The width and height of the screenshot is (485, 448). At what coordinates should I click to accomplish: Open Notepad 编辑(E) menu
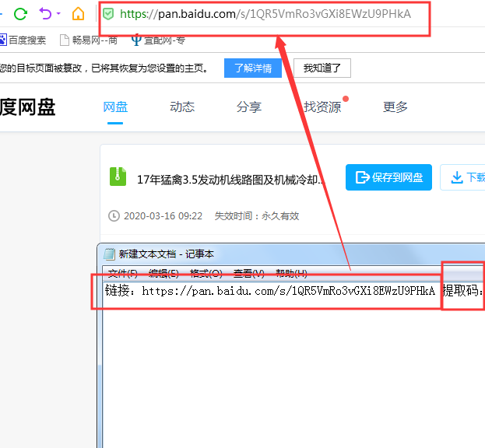(163, 273)
